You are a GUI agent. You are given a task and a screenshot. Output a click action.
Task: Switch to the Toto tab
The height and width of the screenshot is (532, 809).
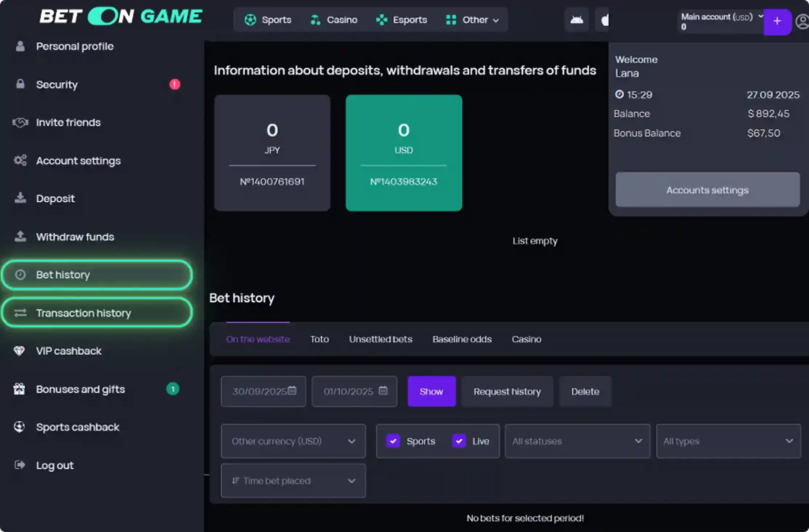point(319,339)
